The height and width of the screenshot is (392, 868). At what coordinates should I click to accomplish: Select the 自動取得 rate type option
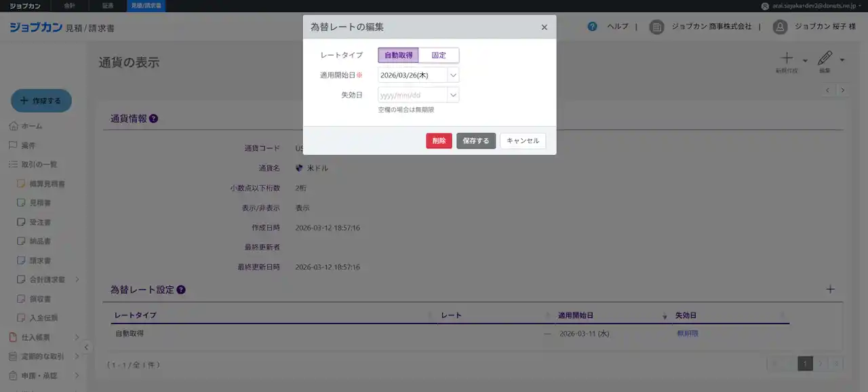click(x=398, y=56)
